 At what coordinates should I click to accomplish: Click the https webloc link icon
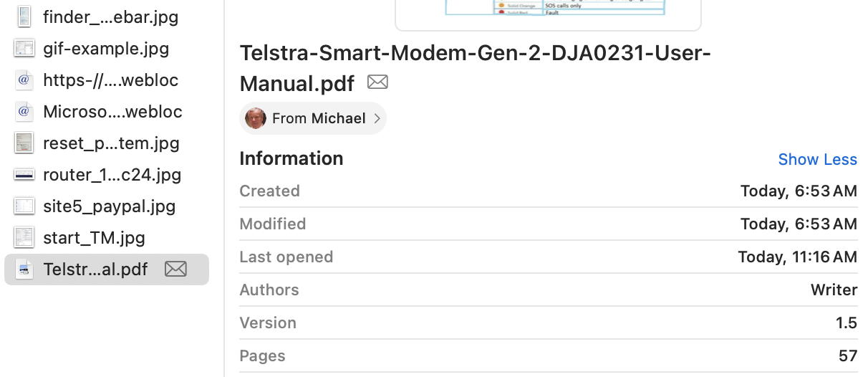24,80
